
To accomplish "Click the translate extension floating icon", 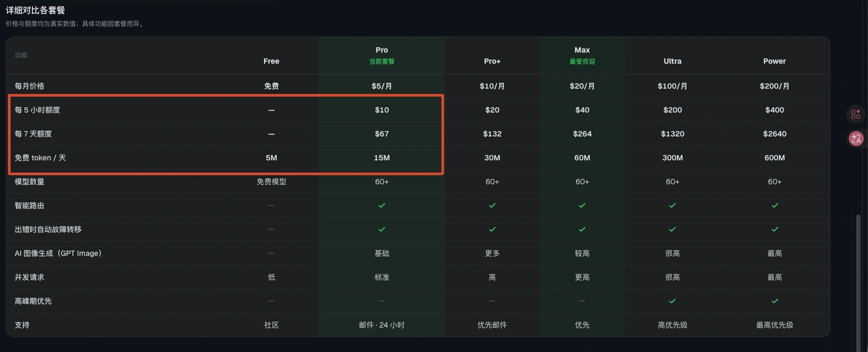I will (856, 139).
